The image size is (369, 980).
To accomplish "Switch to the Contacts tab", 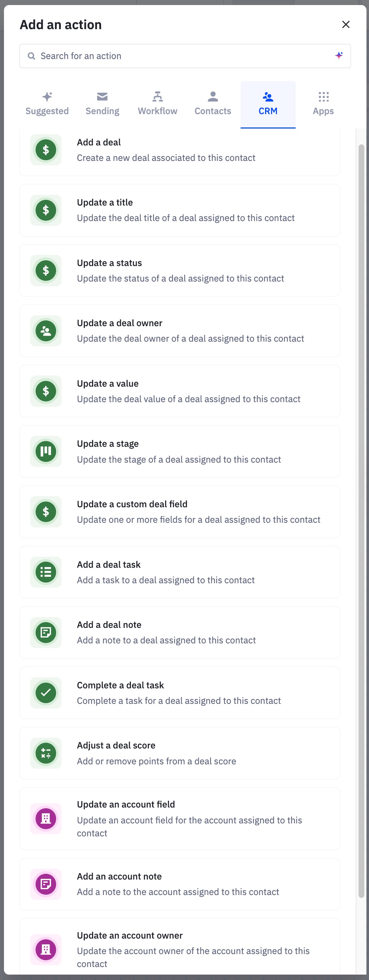I will pos(212,103).
